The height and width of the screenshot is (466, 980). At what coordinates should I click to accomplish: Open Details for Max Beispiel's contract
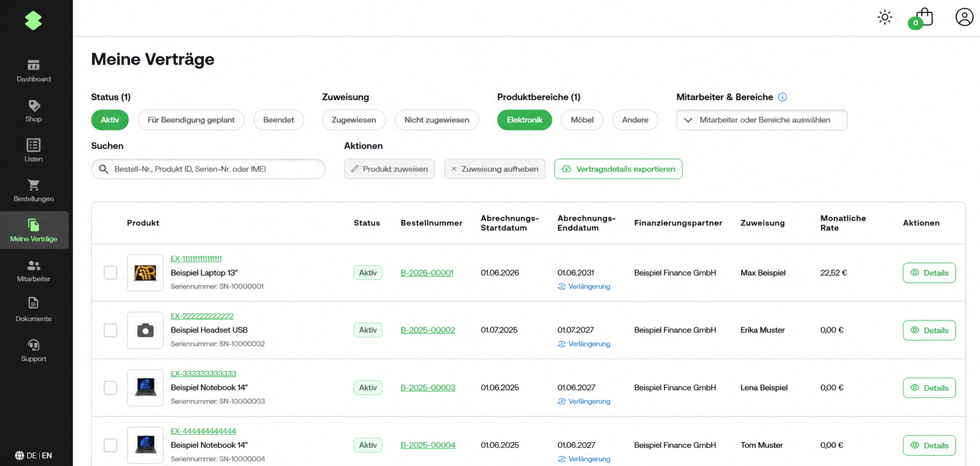(929, 273)
